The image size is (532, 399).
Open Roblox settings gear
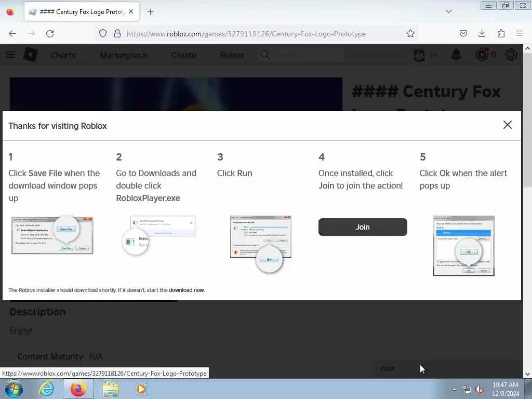coord(511,55)
